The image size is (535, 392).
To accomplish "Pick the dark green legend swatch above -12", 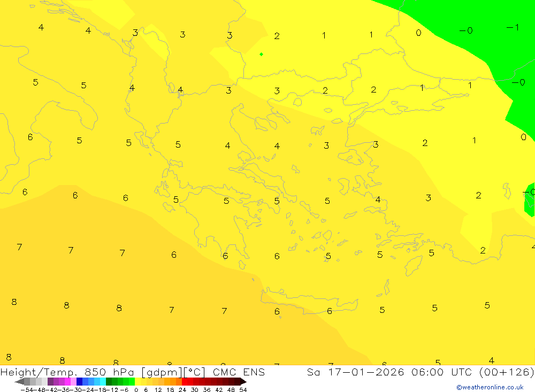I will 109,382.
